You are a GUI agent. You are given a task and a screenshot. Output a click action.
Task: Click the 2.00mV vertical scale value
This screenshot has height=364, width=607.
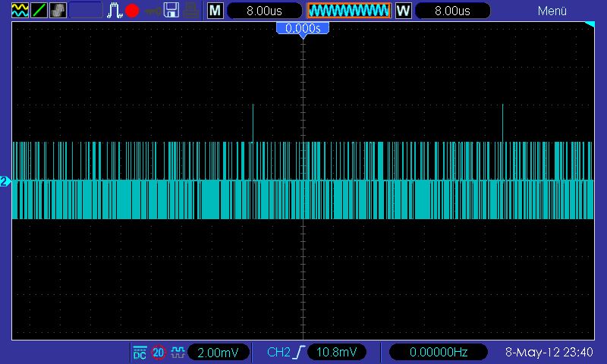(218, 353)
